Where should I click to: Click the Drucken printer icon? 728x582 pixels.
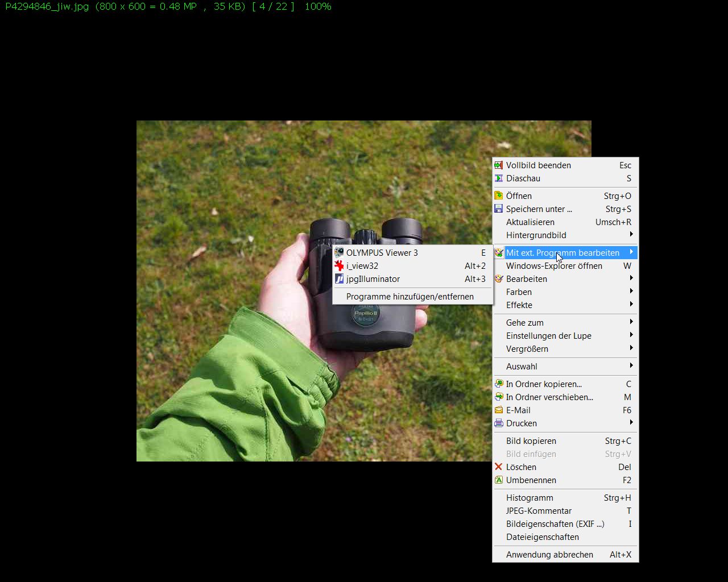[x=499, y=423]
